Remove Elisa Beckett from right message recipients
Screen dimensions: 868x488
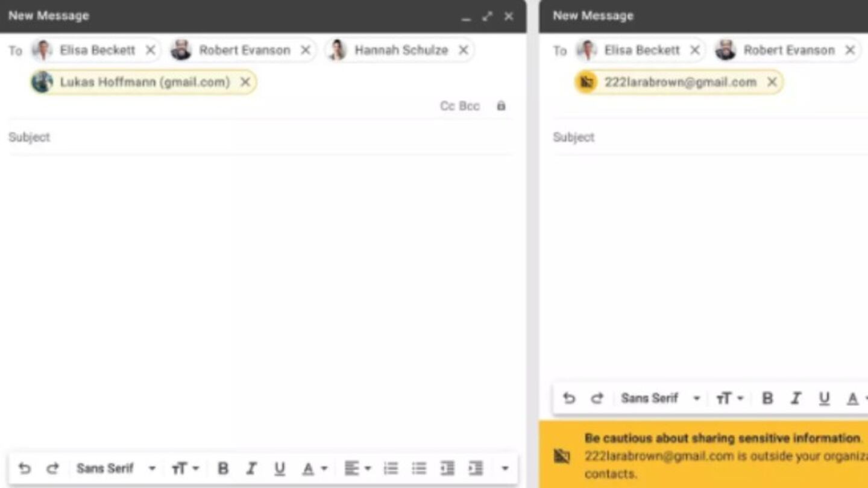coord(695,50)
